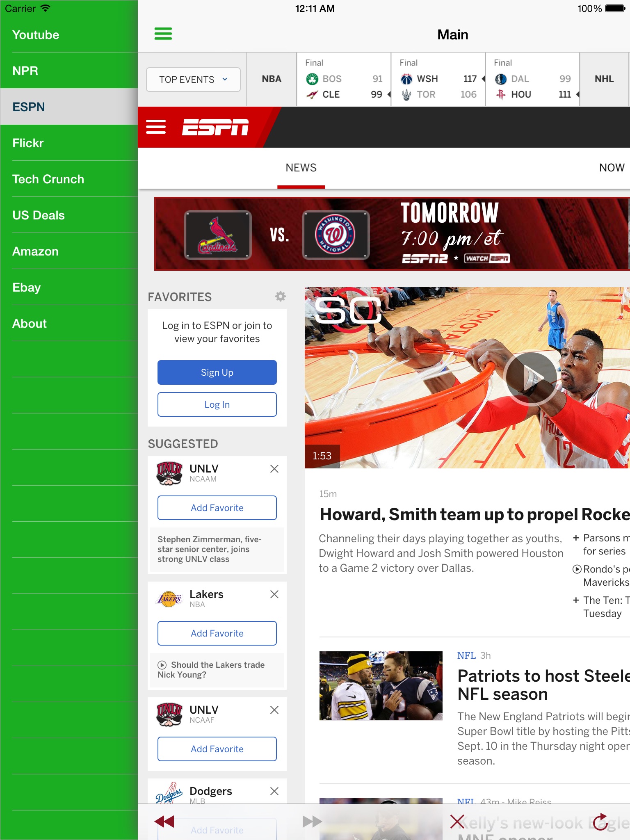The height and width of the screenshot is (840, 630).
Task: Dismiss the Dodgers suggestion
Action: coord(274,791)
